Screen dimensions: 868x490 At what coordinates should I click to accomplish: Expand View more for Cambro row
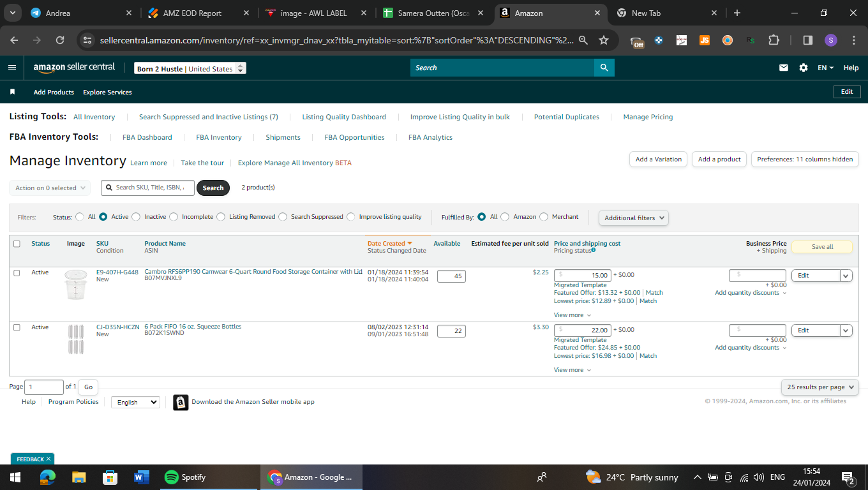tap(572, 315)
